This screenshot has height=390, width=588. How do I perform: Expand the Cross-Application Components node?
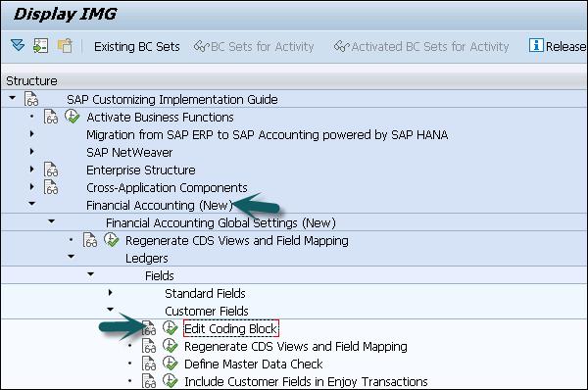click(x=32, y=186)
